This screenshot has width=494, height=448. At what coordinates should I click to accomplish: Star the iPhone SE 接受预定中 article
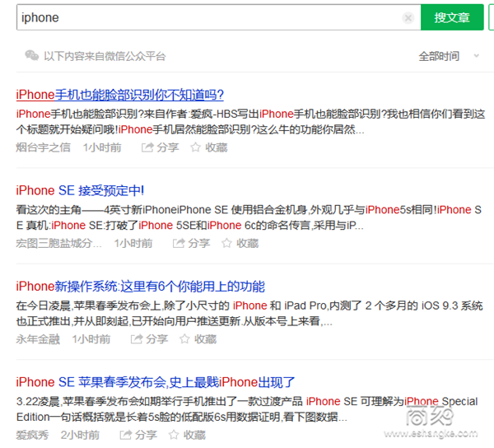(x=240, y=243)
